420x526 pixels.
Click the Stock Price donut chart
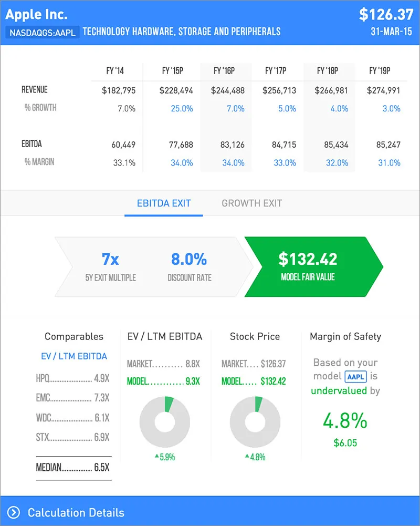pyautogui.click(x=255, y=422)
